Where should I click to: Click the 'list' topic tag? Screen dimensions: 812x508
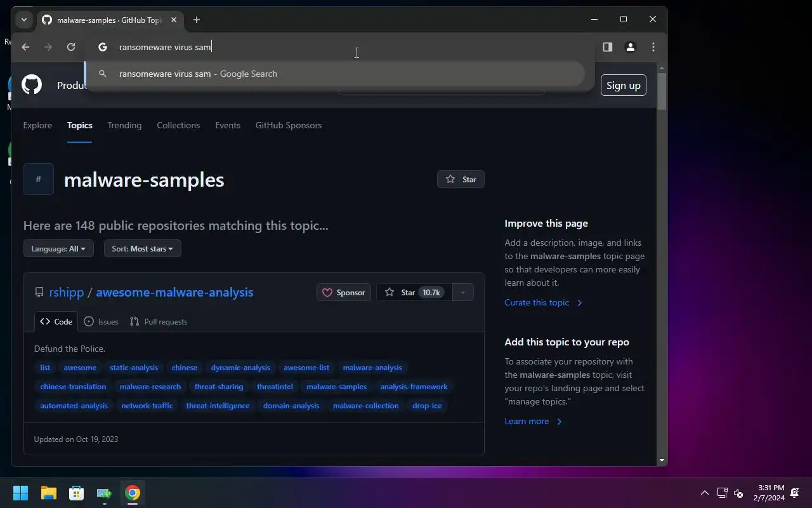(x=45, y=368)
